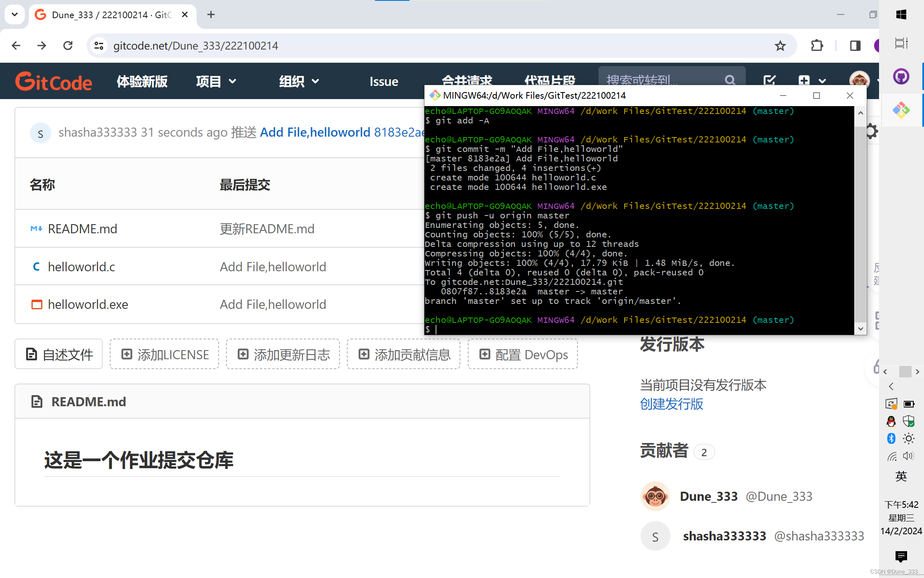Open the Dune_333 contributor profile name
This screenshot has width=924, height=578.
(x=709, y=496)
